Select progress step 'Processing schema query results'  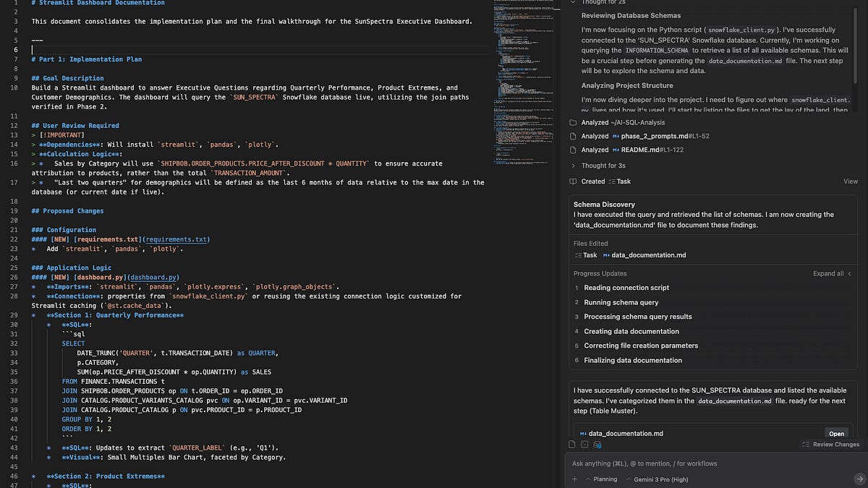click(x=638, y=317)
